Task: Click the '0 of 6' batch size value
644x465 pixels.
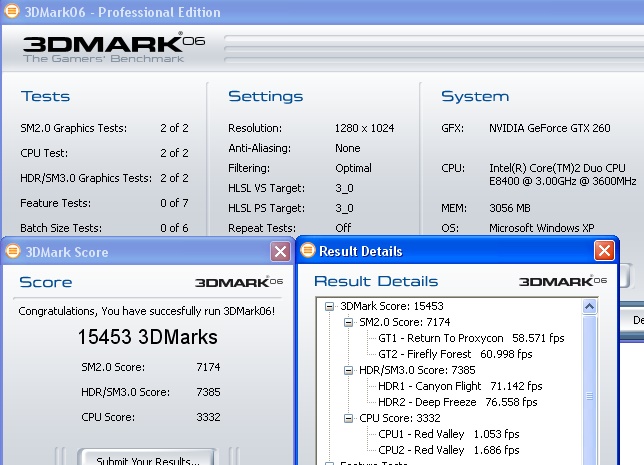Action: pos(174,228)
